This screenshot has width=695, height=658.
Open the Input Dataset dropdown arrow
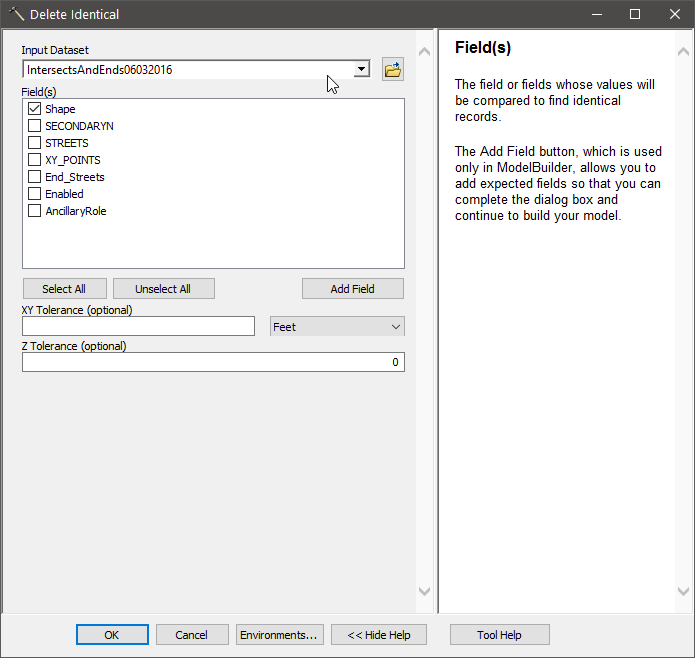(362, 69)
